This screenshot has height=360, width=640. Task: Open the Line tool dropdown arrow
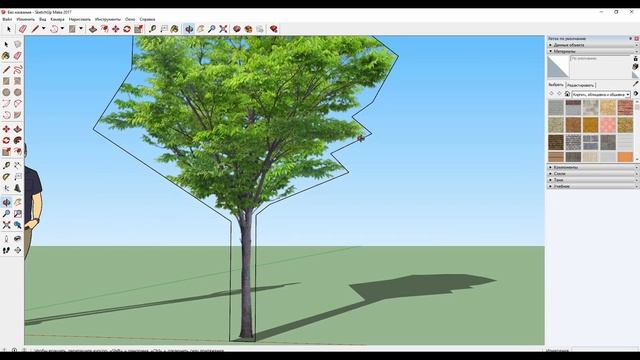(x=44, y=29)
